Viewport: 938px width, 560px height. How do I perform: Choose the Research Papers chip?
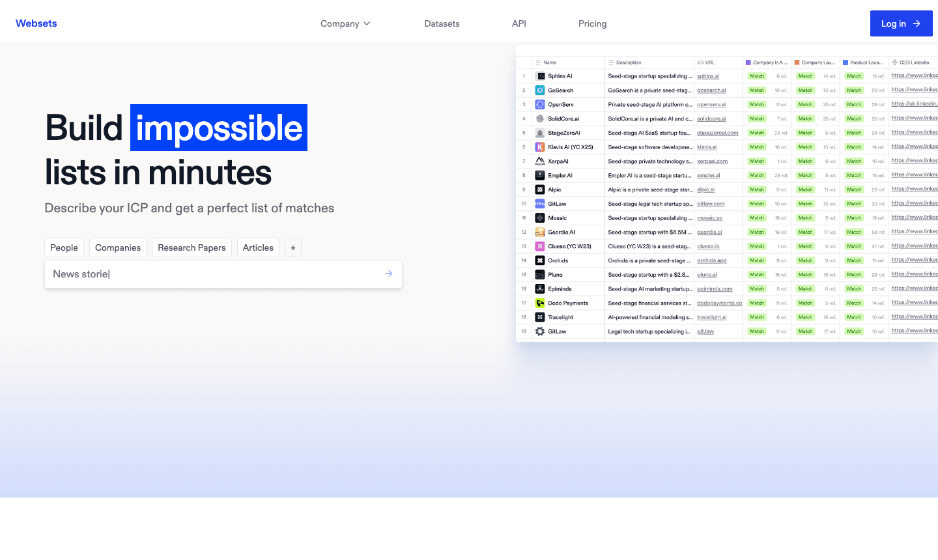click(x=192, y=247)
